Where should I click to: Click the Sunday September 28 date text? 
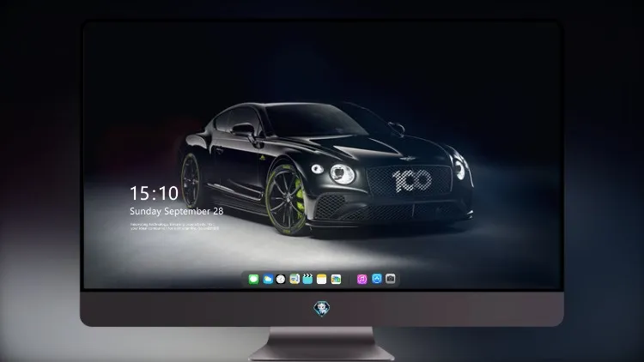[x=177, y=211]
